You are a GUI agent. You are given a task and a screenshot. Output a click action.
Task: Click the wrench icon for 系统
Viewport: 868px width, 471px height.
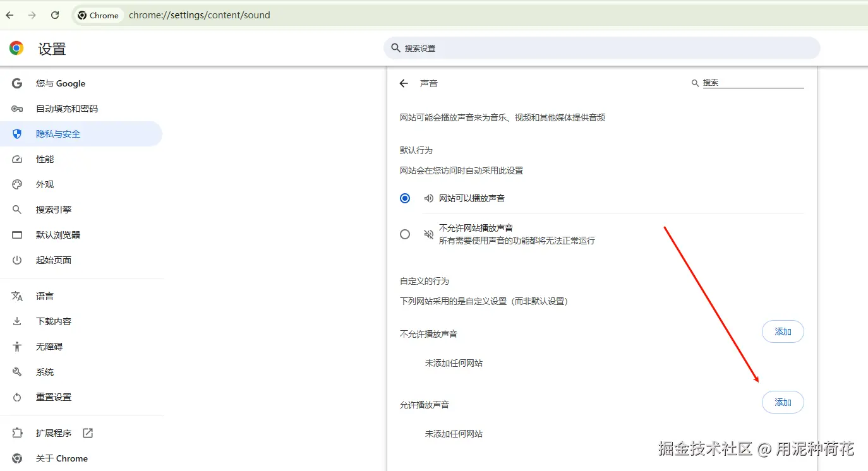[x=17, y=372]
